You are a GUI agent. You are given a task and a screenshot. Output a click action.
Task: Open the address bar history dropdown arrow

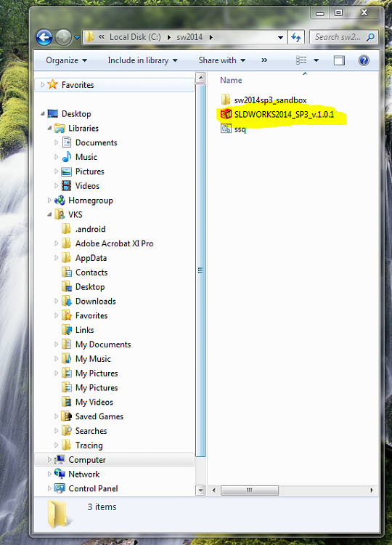(x=280, y=37)
